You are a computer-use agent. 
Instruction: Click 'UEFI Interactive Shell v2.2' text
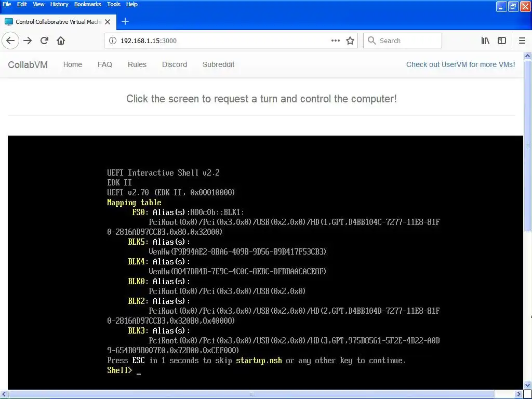point(163,172)
